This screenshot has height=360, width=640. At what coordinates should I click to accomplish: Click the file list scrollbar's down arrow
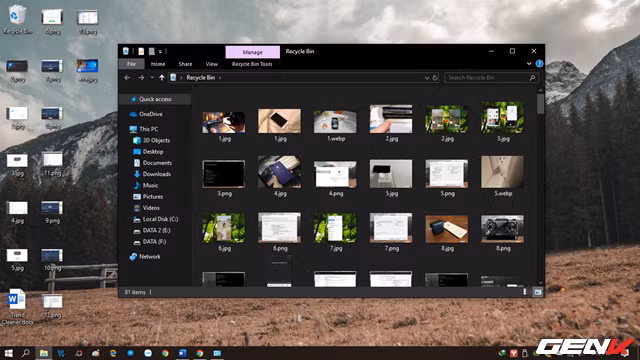click(x=540, y=282)
